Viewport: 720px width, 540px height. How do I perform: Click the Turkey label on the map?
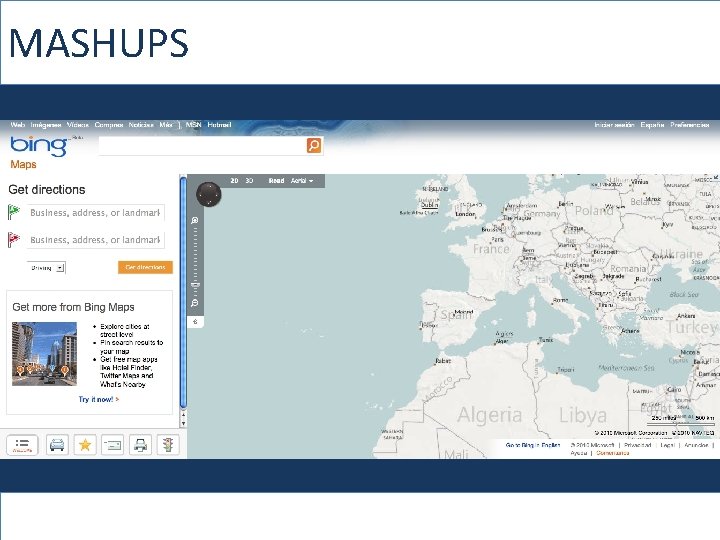click(692, 327)
